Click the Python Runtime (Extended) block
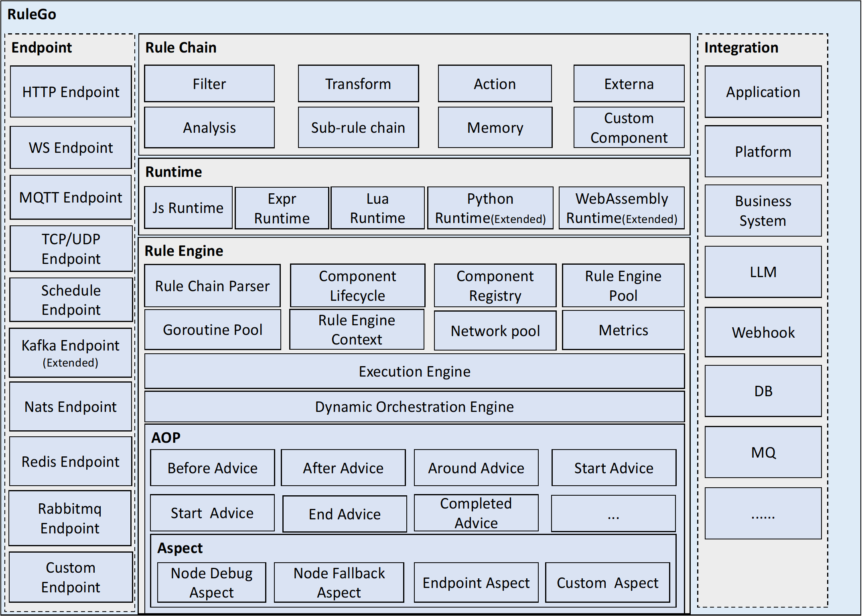This screenshot has width=862, height=616. (490, 208)
